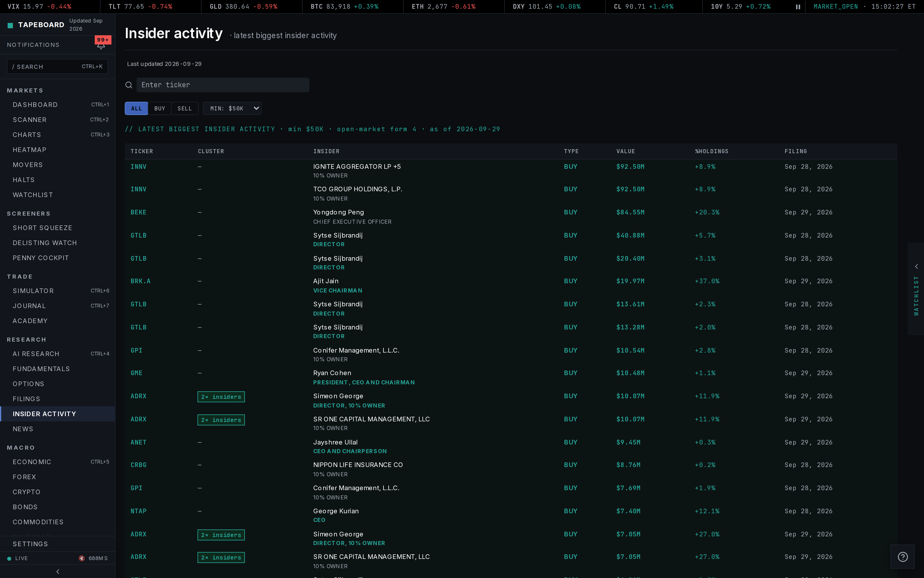Screen dimensions: 924x578
Task: Click value $84.55M cell
Action: pyautogui.click(x=630, y=212)
